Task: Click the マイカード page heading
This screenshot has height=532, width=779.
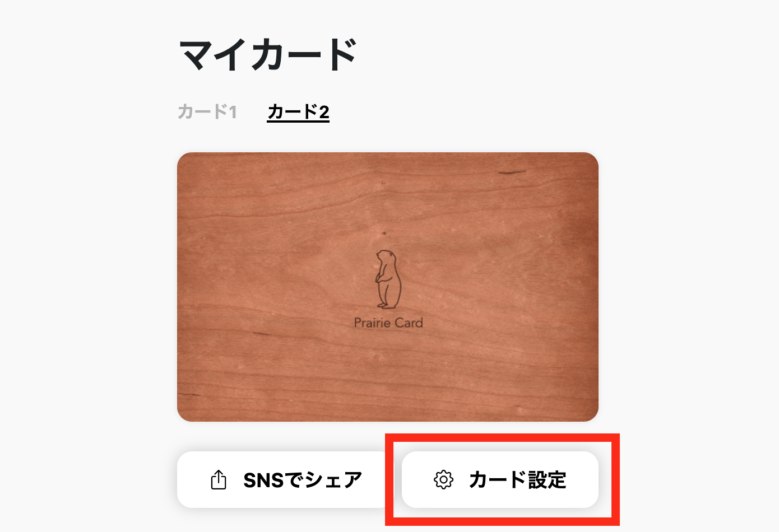Action: (x=268, y=54)
